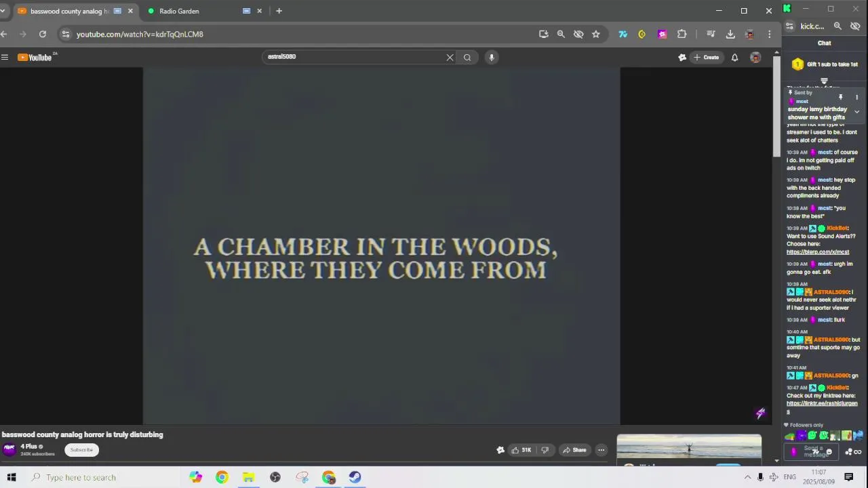Start voice search with the microphone
The image size is (868, 488).
492,58
